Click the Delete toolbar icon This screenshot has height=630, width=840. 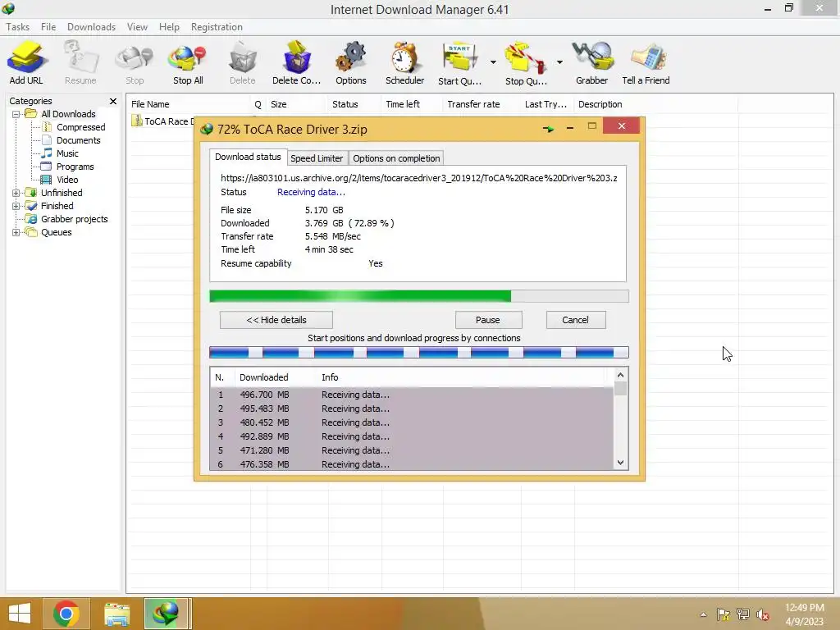(x=242, y=63)
